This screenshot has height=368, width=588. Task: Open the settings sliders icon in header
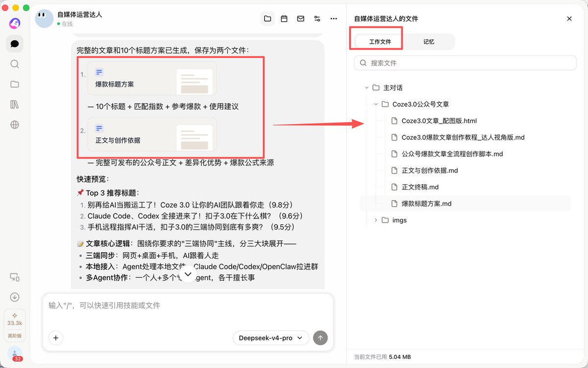pyautogui.click(x=317, y=19)
